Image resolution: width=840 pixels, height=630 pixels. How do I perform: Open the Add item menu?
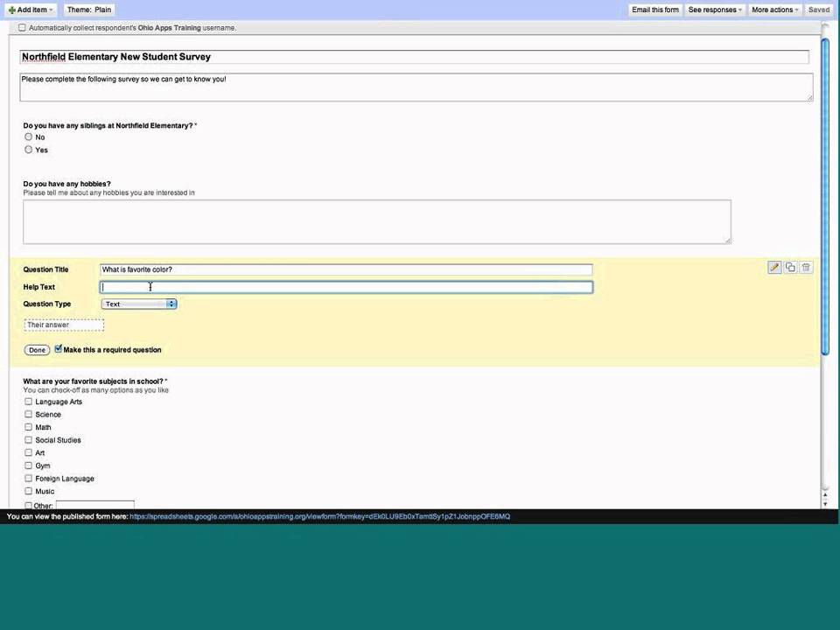tap(31, 10)
